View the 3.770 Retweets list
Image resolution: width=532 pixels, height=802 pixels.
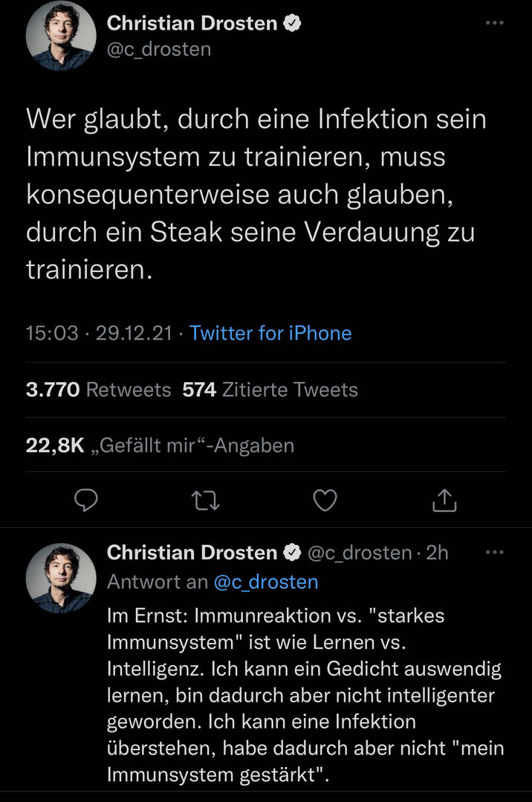(98, 389)
